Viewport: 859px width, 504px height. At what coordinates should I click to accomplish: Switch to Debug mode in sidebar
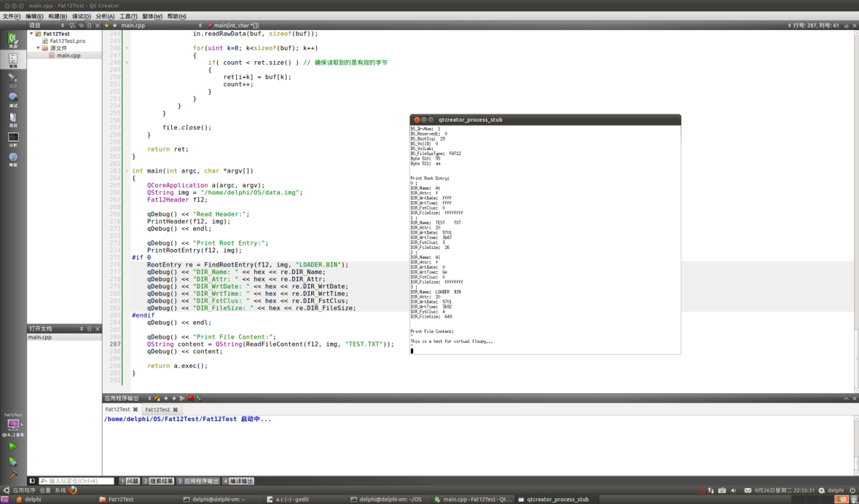pyautogui.click(x=12, y=99)
